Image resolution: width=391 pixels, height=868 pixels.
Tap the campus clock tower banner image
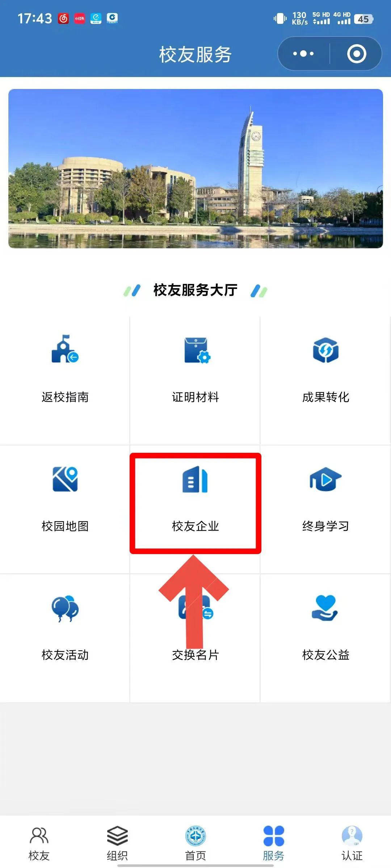[x=195, y=169]
